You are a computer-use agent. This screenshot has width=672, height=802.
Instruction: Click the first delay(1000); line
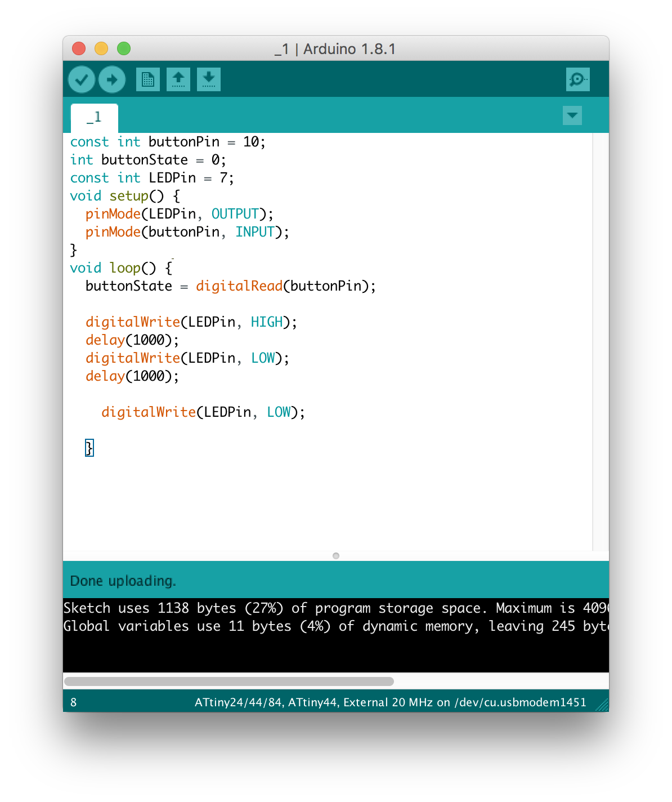click(x=132, y=340)
